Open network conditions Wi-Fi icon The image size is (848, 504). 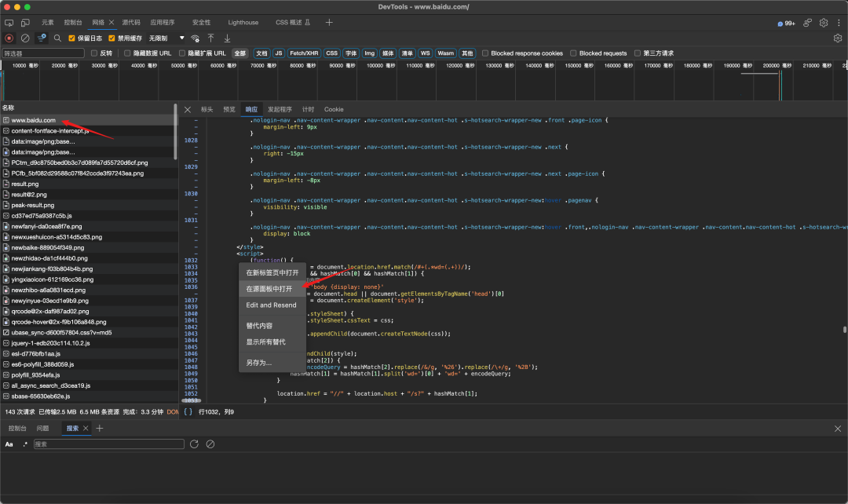pyautogui.click(x=195, y=38)
